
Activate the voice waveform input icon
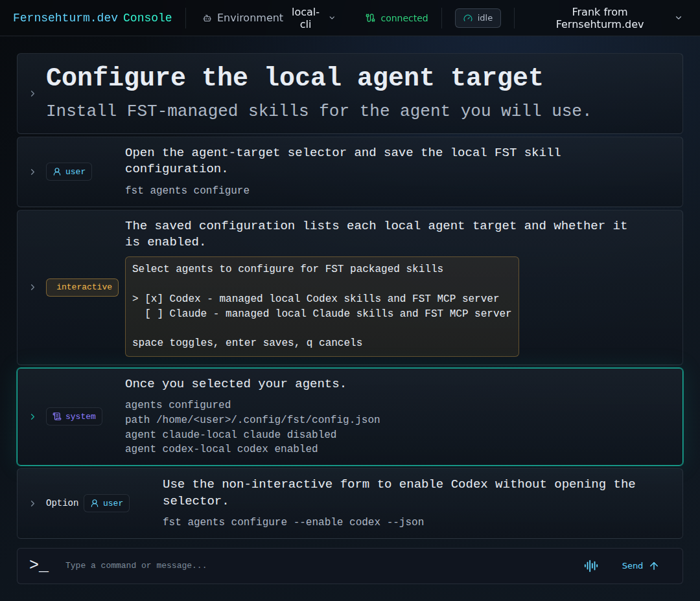pos(591,566)
